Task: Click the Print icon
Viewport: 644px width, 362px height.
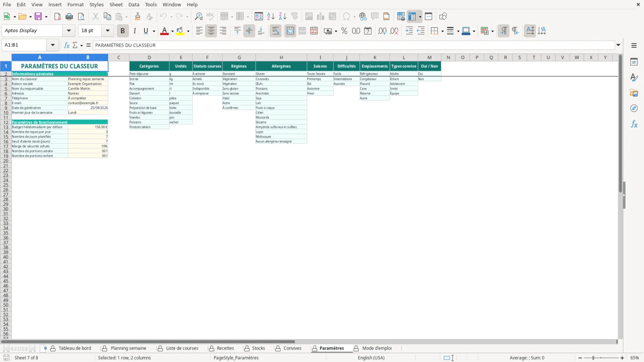Action: tap(69, 16)
